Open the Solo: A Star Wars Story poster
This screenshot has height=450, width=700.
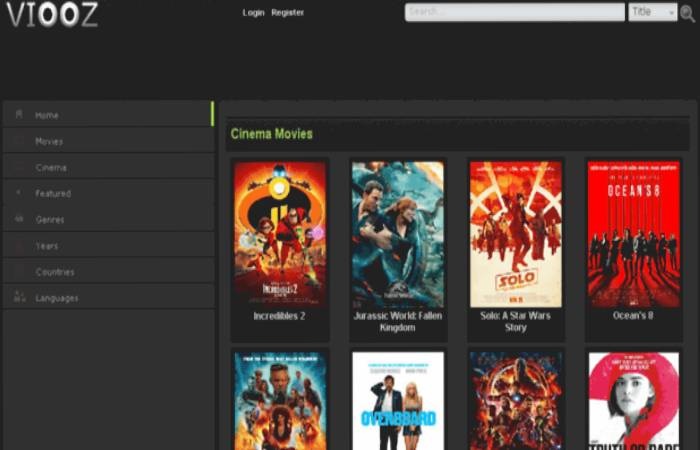516,234
